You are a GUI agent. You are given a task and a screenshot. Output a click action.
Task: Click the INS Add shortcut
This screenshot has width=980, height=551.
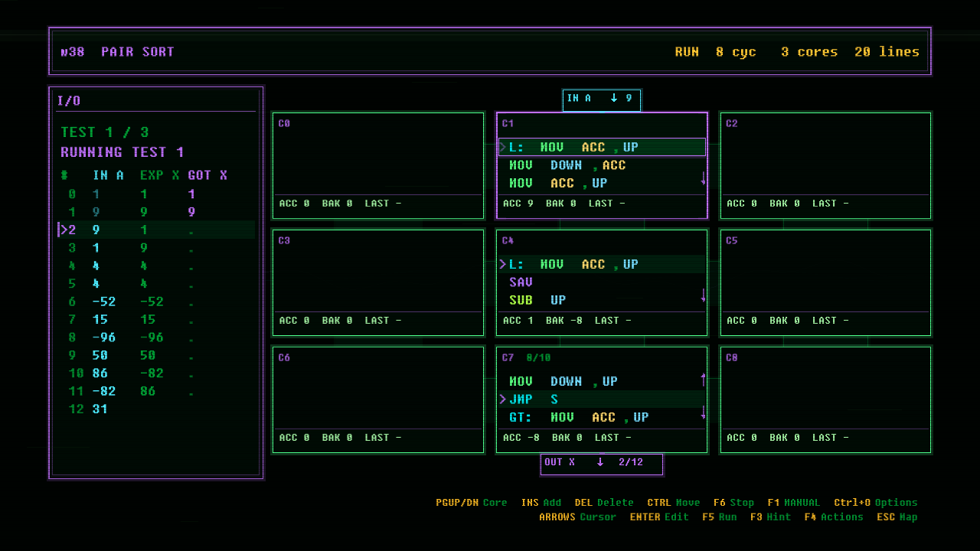541,503
